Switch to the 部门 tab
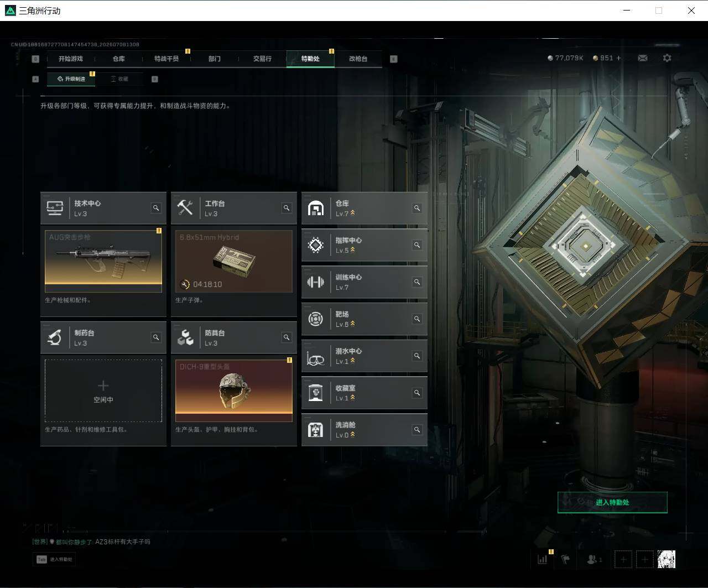The width and height of the screenshot is (708, 588). tap(215, 59)
